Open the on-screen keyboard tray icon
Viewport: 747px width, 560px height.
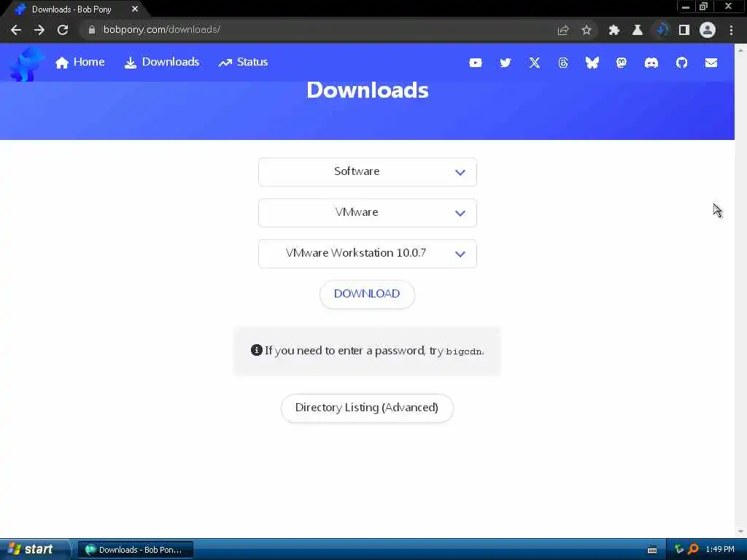pyautogui.click(x=652, y=550)
